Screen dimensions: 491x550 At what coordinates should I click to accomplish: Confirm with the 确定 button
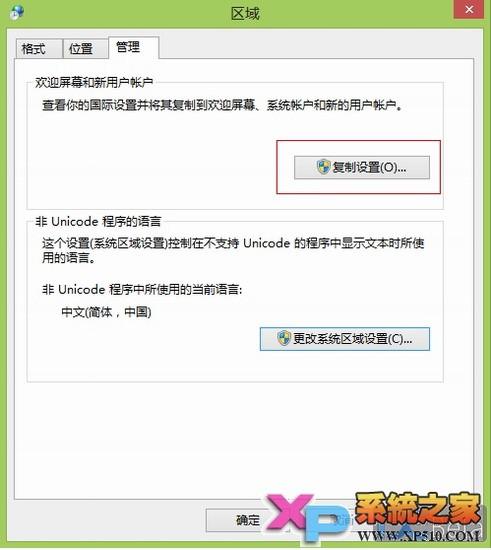(239, 520)
